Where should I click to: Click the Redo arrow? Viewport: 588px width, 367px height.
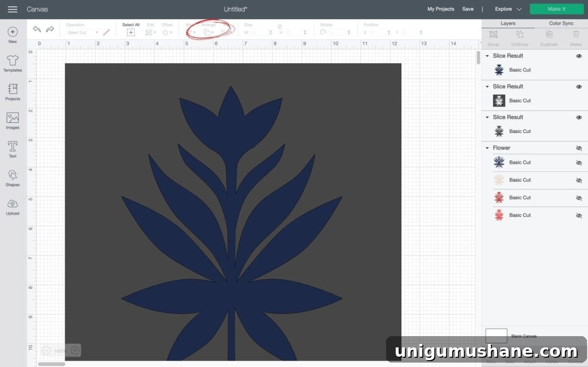(50, 29)
